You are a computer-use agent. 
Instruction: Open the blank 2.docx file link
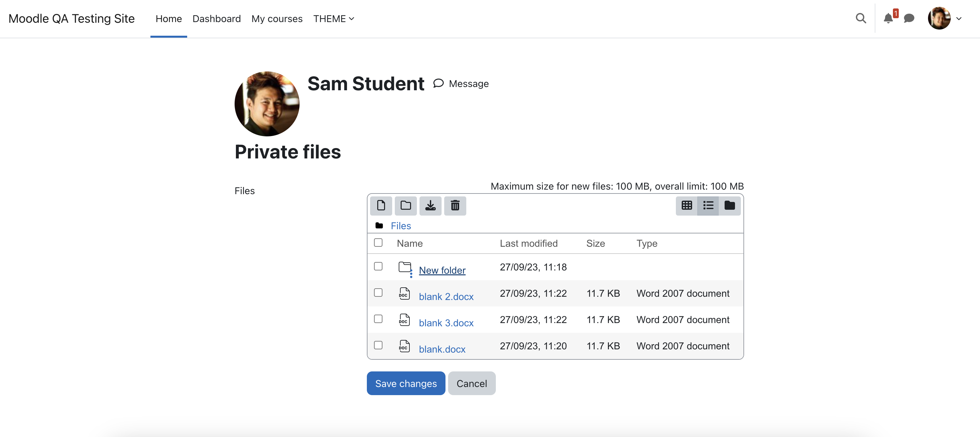(x=446, y=296)
